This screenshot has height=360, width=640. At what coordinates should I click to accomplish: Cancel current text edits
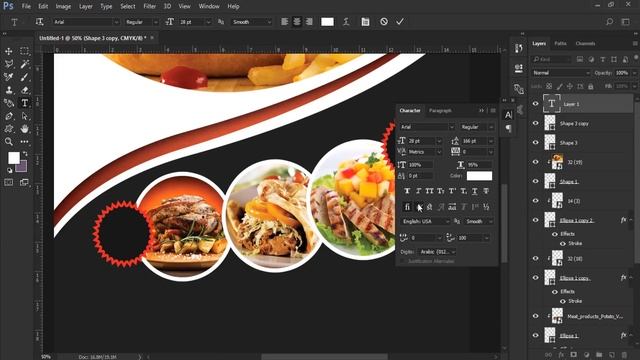[x=384, y=22]
